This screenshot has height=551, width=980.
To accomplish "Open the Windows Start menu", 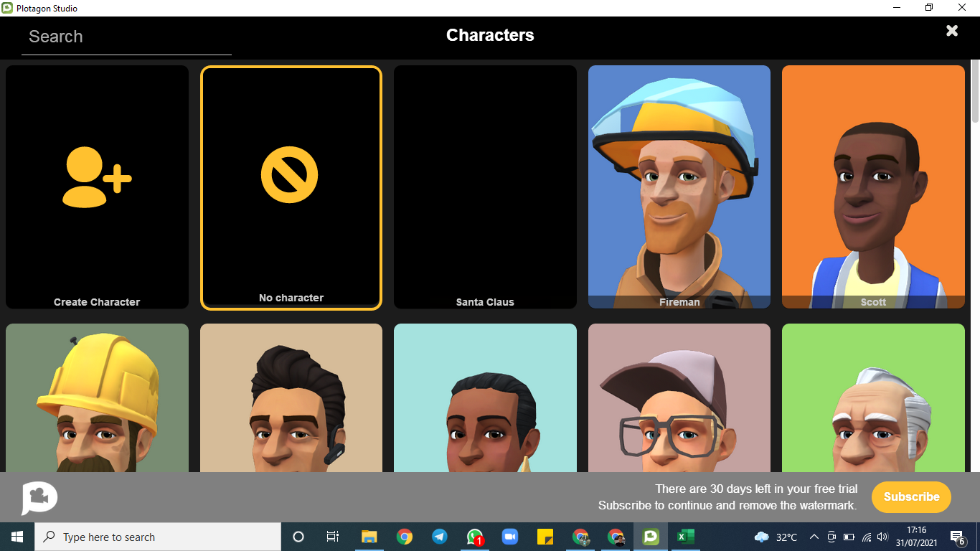I will [17, 537].
